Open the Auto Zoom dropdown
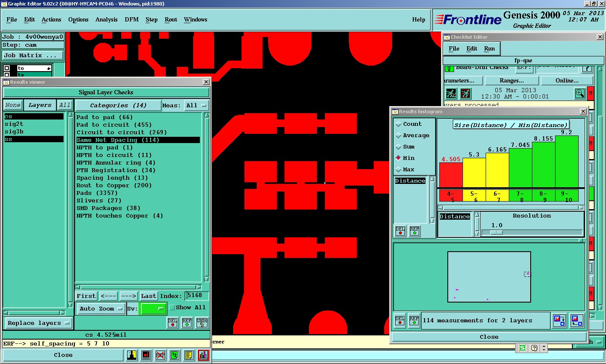 coord(101,309)
